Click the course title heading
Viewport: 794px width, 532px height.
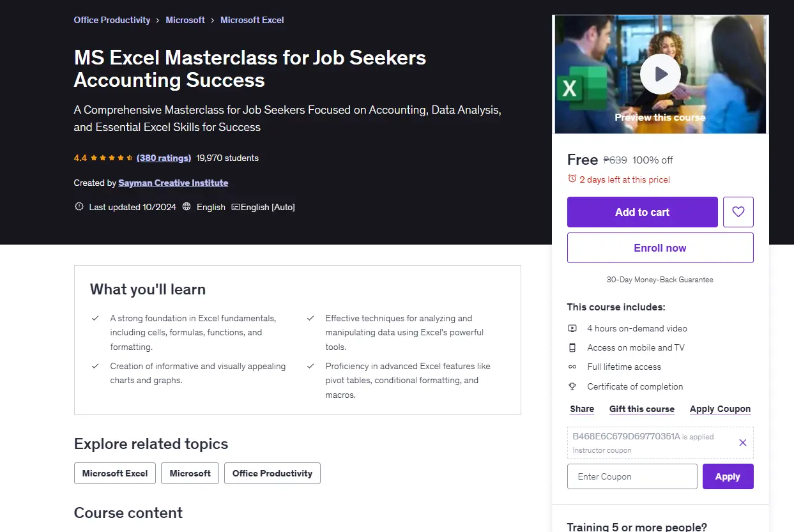click(x=250, y=68)
